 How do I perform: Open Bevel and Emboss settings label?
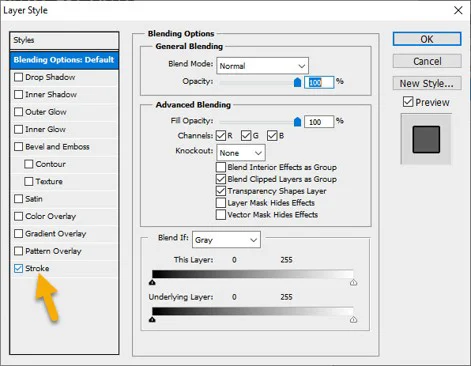[57, 147]
